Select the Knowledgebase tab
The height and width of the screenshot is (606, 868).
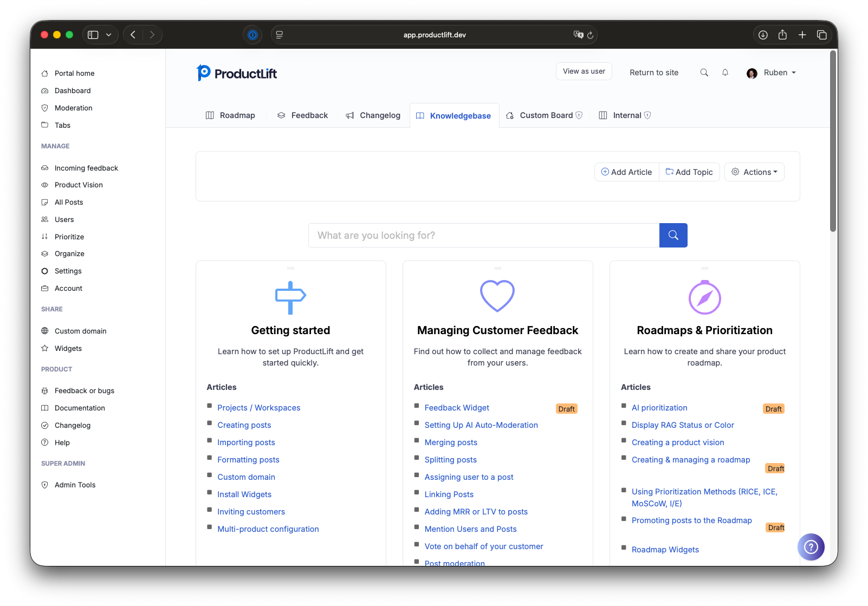point(454,116)
